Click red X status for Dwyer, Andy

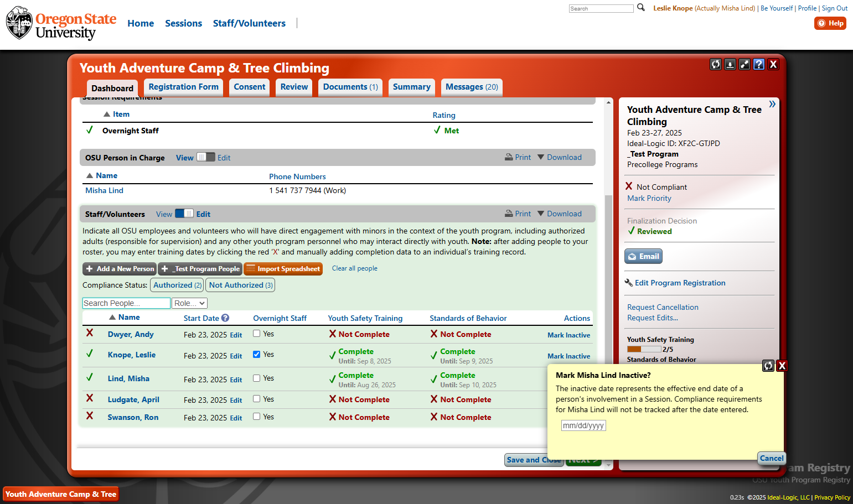point(90,333)
